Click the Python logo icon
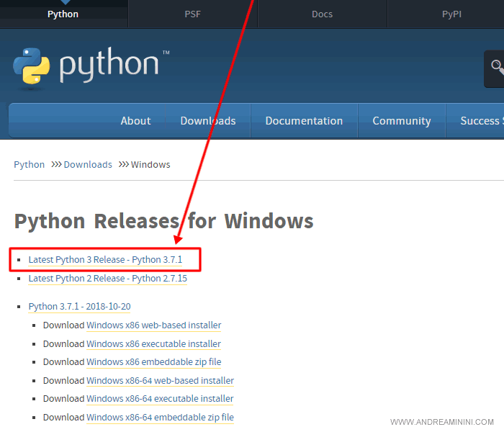504x432 pixels. click(x=32, y=66)
